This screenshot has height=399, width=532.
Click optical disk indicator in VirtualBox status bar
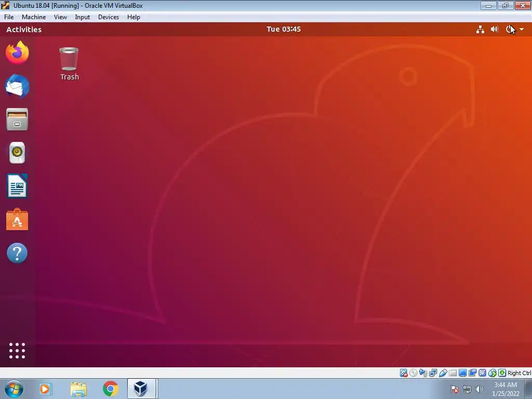pos(413,373)
